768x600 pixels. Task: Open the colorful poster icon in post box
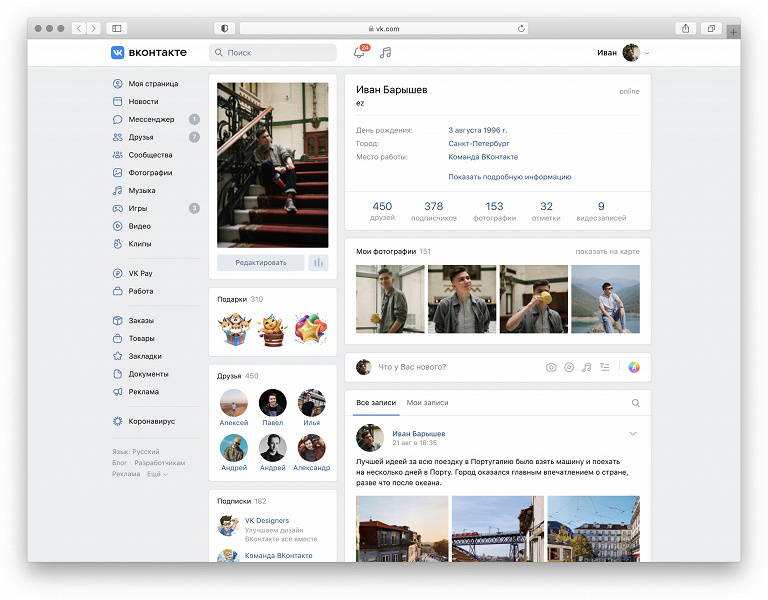(x=634, y=367)
